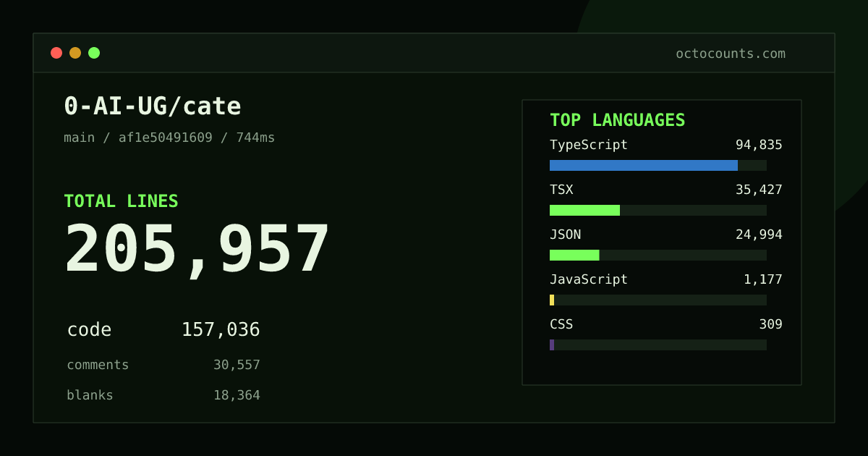Click the JavaScript language label
Viewport: 868px width, 456px height.
[589, 279]
